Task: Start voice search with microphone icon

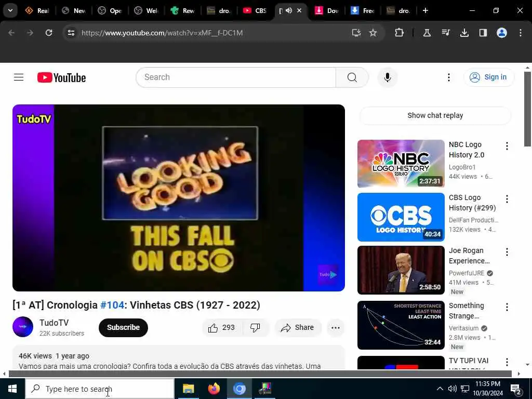Action: point(387,77)
